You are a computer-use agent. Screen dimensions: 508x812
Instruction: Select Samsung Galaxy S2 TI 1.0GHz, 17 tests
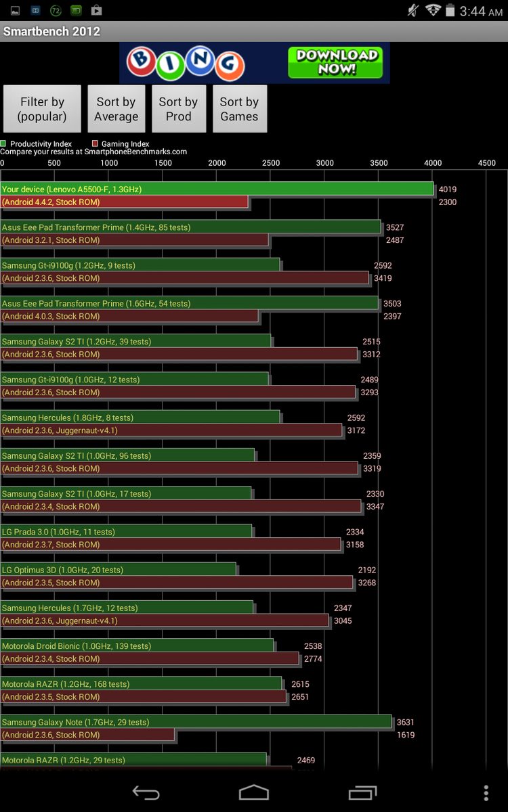[125, 493]
